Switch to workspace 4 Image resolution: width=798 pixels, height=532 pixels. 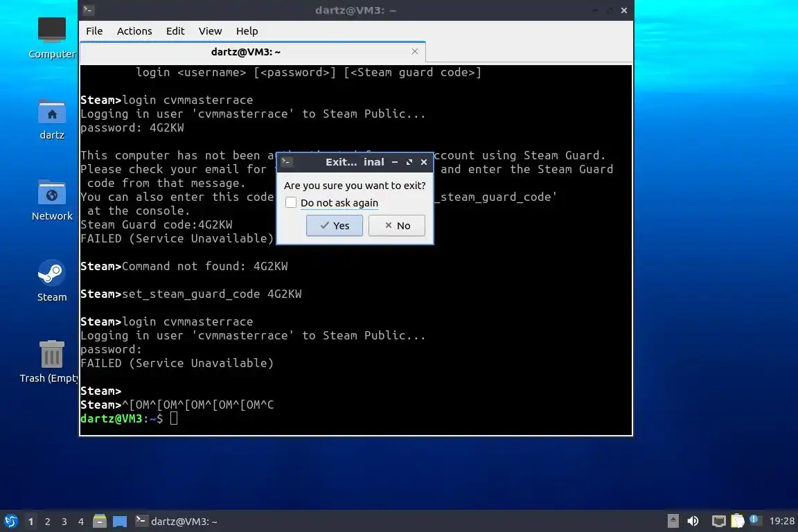(81, 522)
